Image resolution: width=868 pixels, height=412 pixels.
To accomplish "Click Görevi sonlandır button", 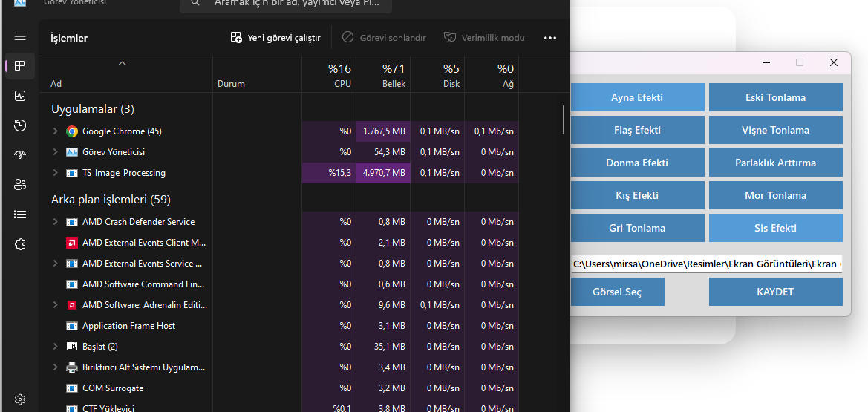I will tap(384, 38).
